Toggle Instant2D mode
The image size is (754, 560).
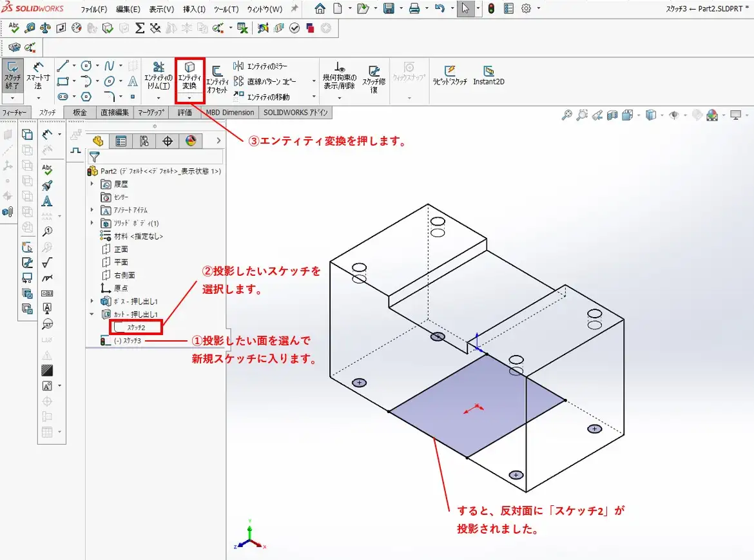tap(488, 75)
